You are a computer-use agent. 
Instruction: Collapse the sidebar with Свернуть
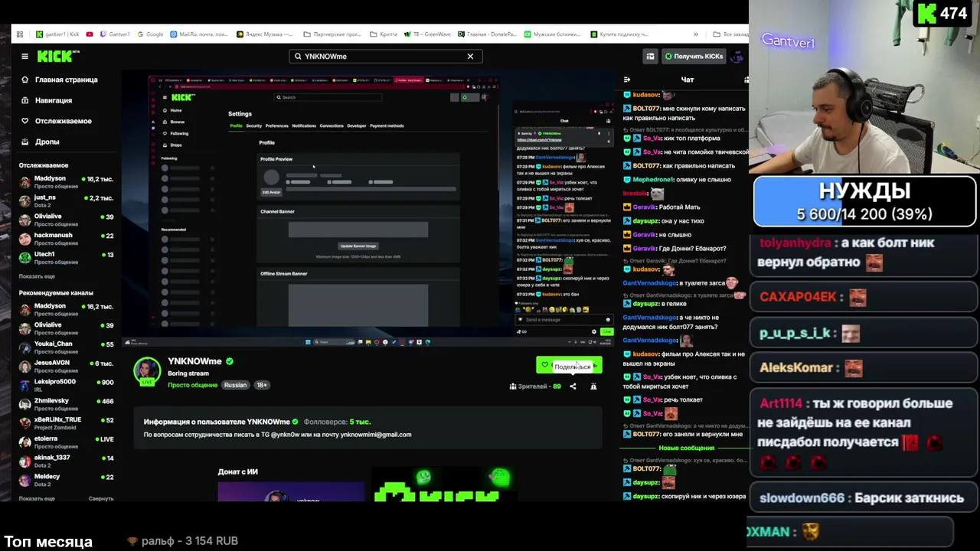pyautogui.click(x=101, y=498)
